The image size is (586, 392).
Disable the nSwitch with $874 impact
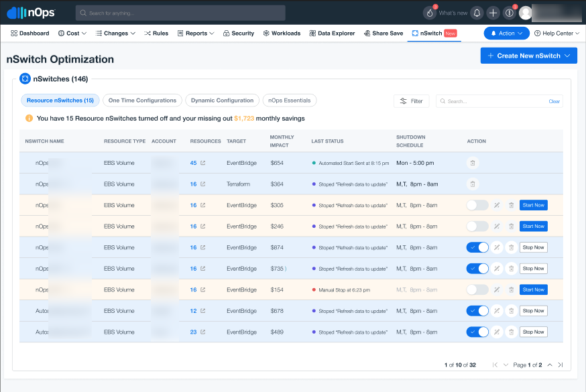click(477, 247)
